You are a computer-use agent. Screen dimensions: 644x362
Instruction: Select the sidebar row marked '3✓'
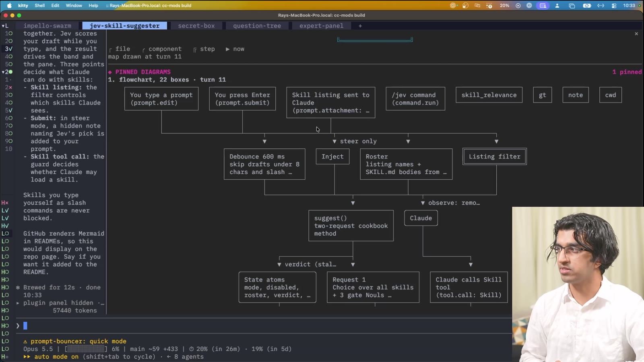pyautogui.click(x=8, y=49)
